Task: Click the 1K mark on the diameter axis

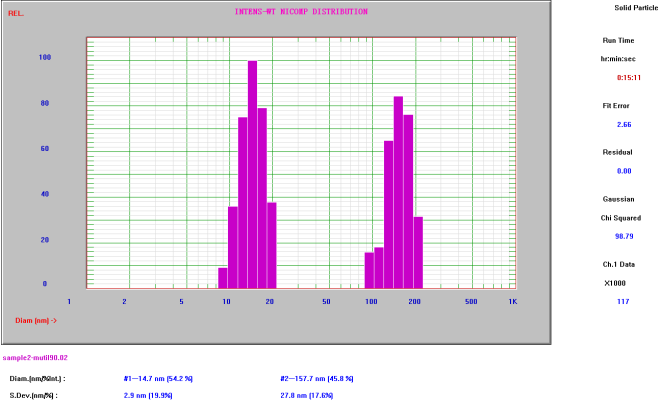Action: (x=513, y=301)
